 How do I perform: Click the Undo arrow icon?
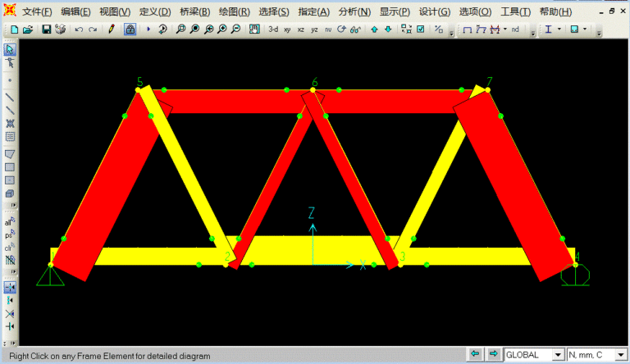tap(79, 30)
